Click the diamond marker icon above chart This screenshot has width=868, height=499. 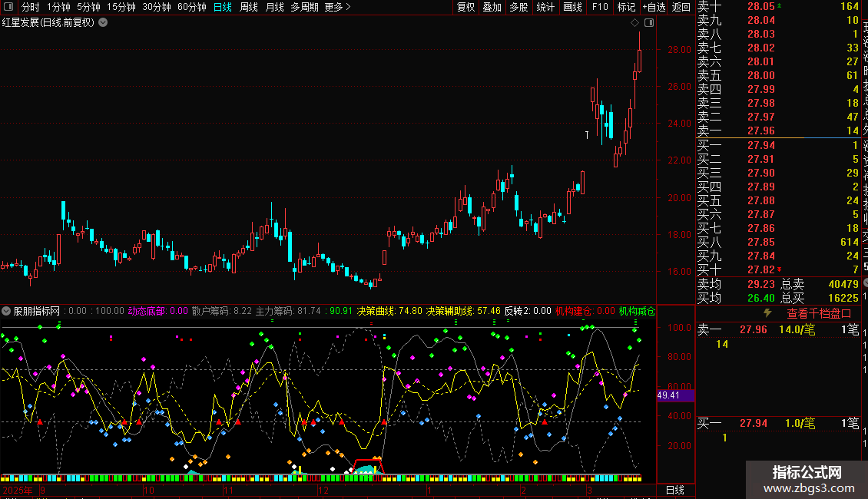coord(635,23)
